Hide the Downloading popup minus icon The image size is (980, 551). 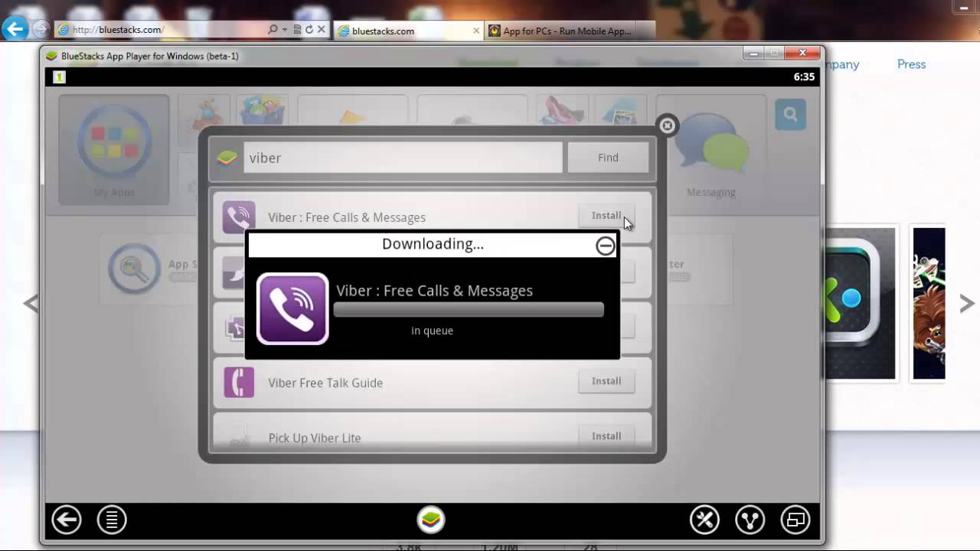coord(605,246)
